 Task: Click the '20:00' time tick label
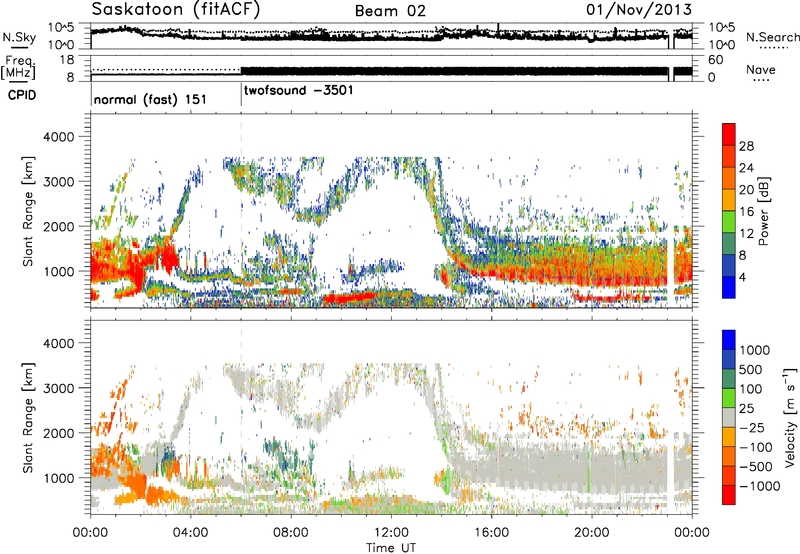tap(591, 533)
